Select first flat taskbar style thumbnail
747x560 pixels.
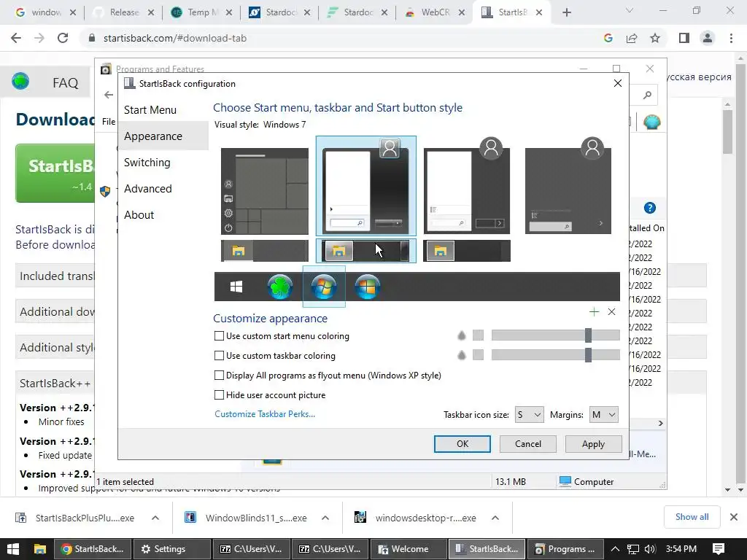coord(264,251)
